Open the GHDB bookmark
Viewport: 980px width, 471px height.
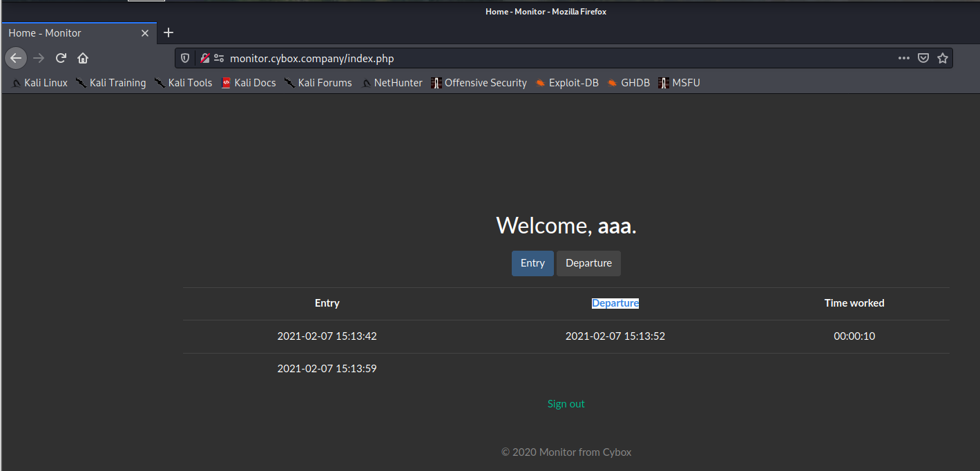628,83
